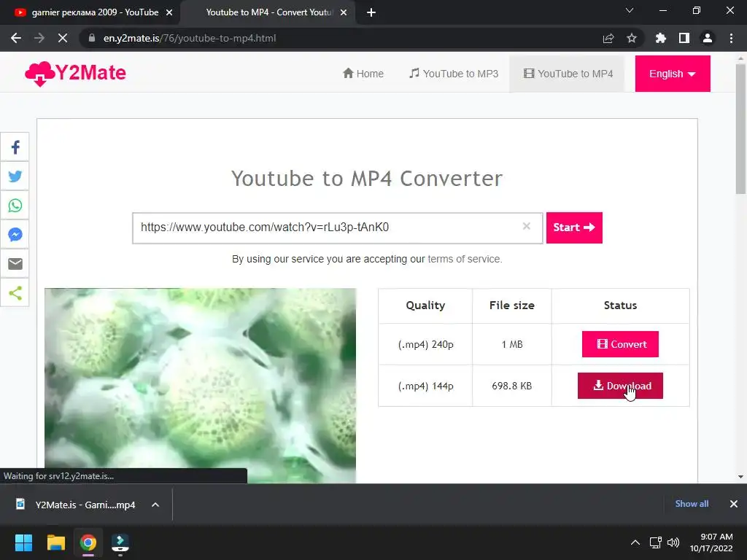
Task: Close the garnier YouTube tab
Action: tap(169, 13)
